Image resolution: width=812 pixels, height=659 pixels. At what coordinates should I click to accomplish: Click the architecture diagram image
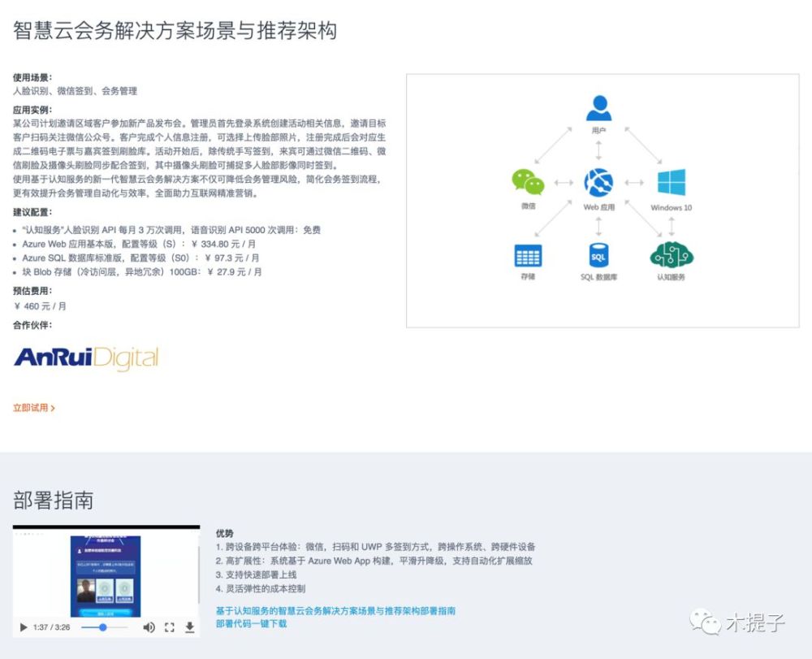coord(603,201)
